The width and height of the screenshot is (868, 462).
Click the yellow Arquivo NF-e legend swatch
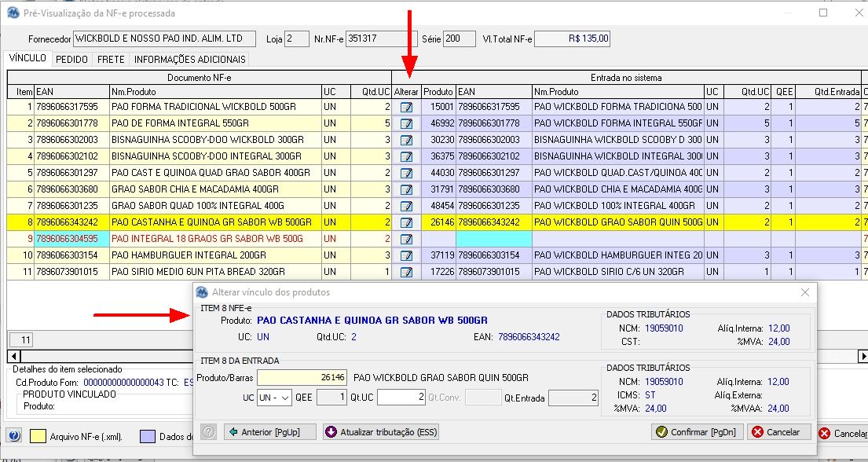pyautogui.click(x=38, y=436)
